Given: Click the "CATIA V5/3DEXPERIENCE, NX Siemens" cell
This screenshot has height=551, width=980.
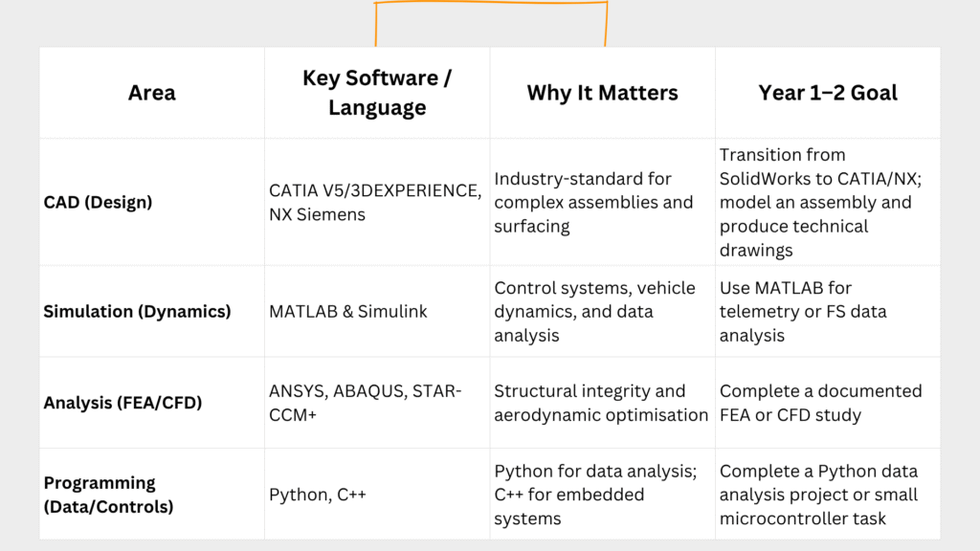Looking at the screenshot, I should pyautogui.click(x=375, y=202).
